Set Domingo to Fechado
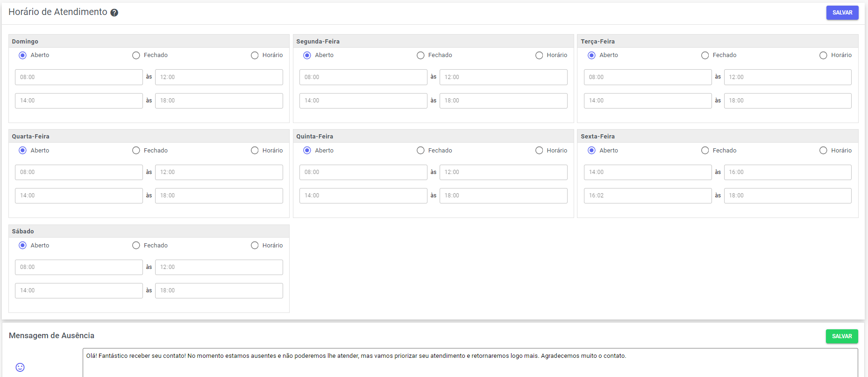Image resolution: width=868 pixels, height=377 pixels. pos(136,55)
